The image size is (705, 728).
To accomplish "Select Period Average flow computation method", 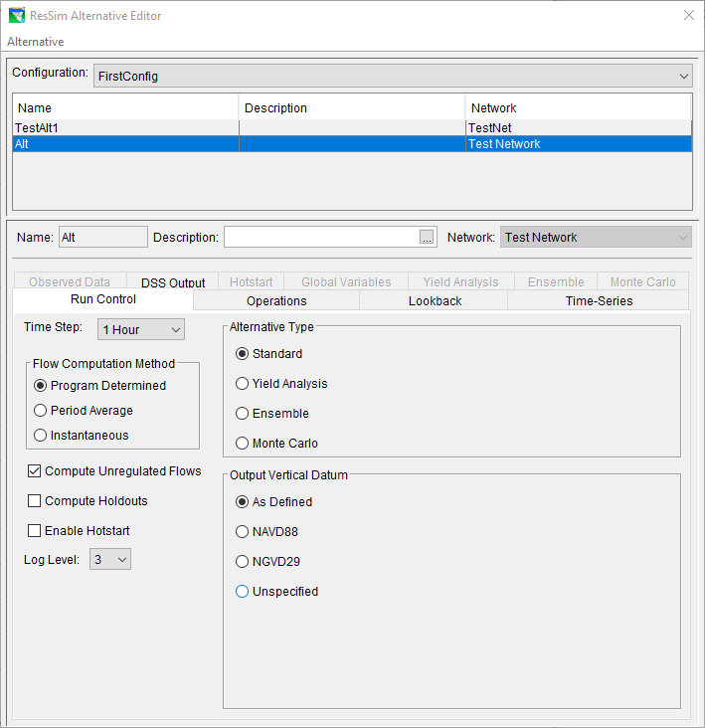I will [41, 411].
